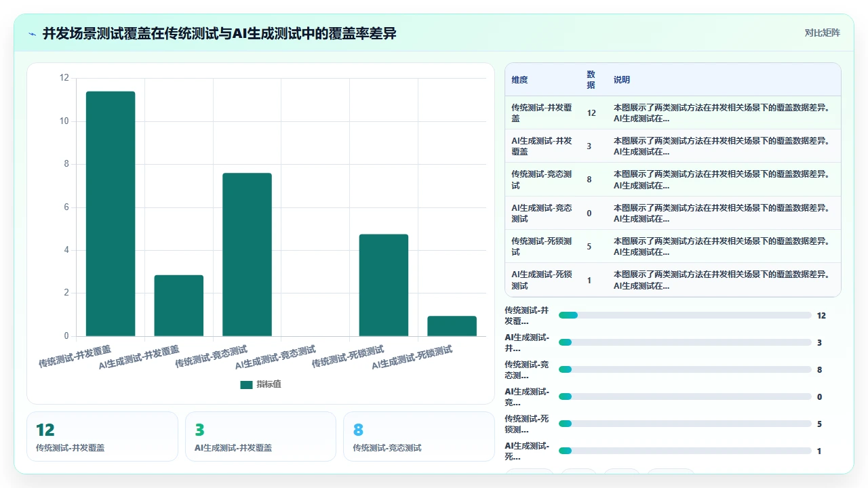868x488 pixels.
Task: Click table row AI生成测试-死锁测试
Action: pos(673,280)
